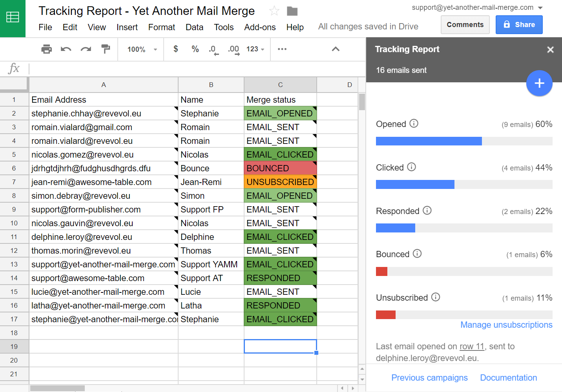The image size is (562, 392).
Task: Open the Format menu
Action: [x=162, y=27]
